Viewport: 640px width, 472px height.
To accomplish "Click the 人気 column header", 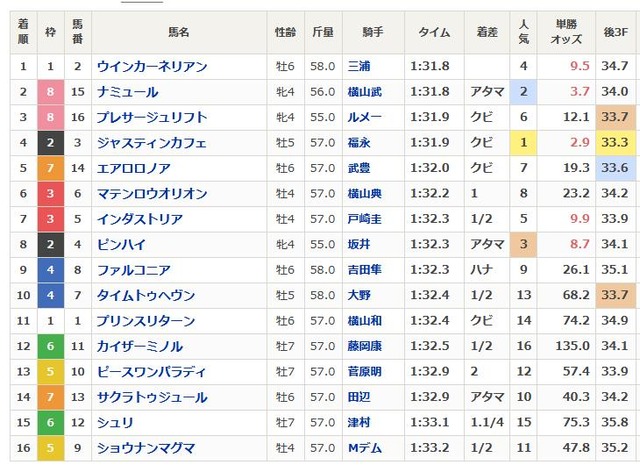I will (524, 32).
